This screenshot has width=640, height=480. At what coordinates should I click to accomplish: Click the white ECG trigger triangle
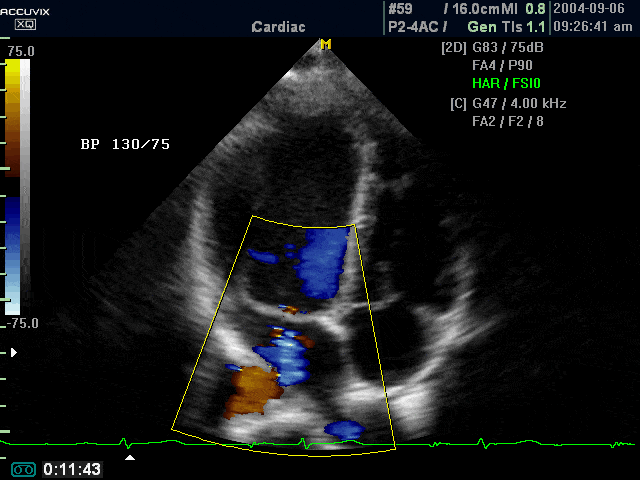130,458
